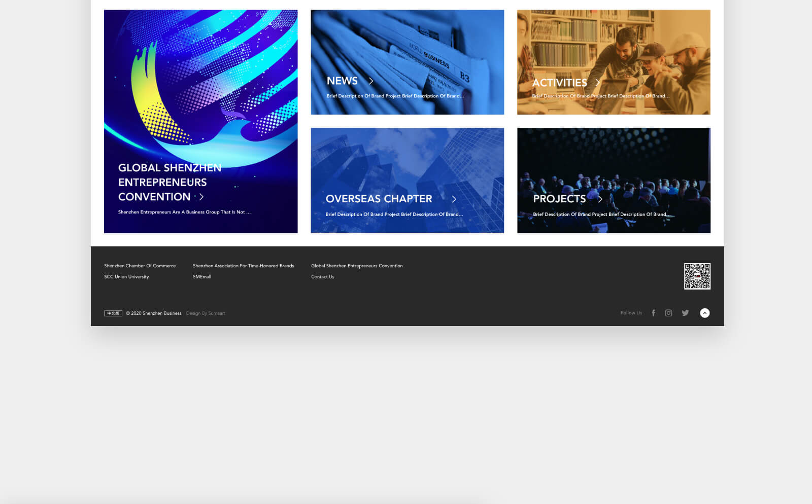Visit the Design By Sumaart link
Image resolution: width=812 pixels, height=504 pixels.
(206, 313)
